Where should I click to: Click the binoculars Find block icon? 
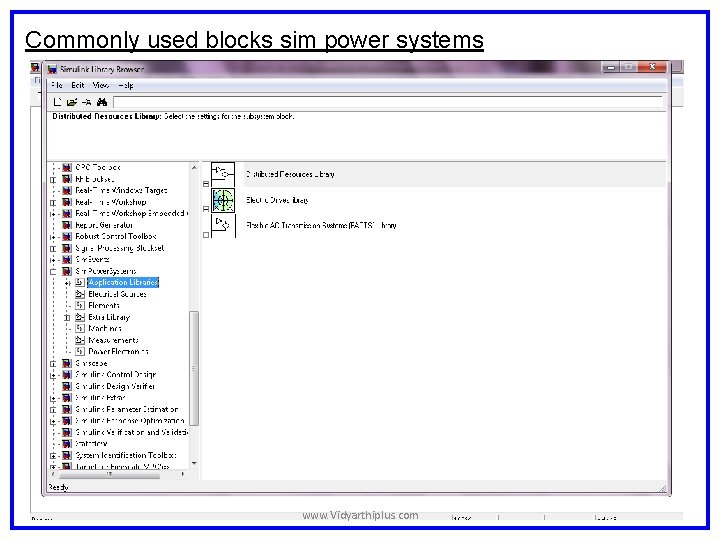pos(101,102)
